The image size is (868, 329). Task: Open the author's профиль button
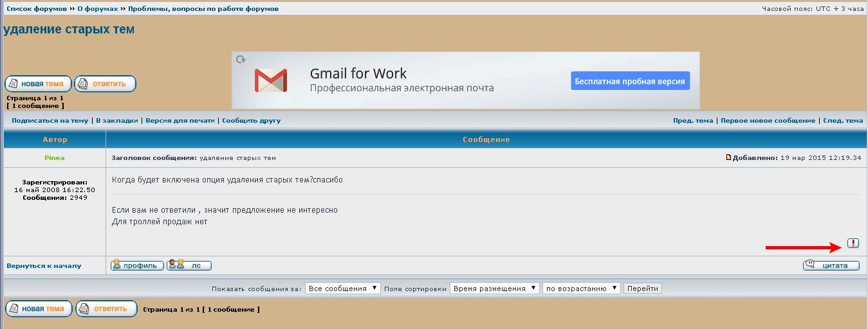[137, 265]
